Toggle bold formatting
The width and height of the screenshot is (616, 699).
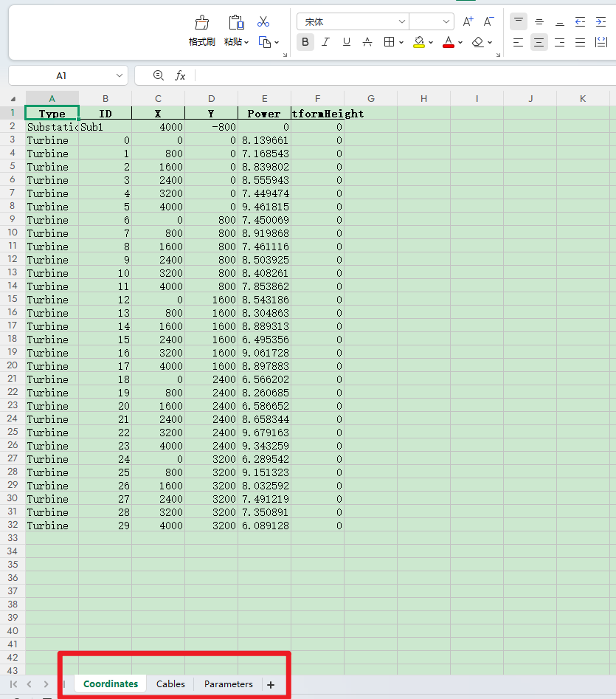coord(305,42)
